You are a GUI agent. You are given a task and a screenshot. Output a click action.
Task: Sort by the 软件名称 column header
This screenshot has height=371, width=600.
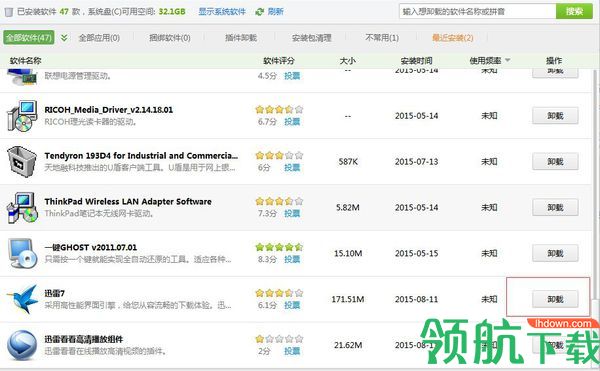(25, 60)
